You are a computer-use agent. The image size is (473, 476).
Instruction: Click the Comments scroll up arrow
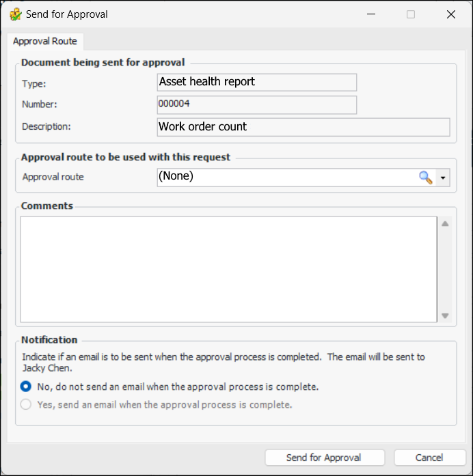(x=445, y=223)
